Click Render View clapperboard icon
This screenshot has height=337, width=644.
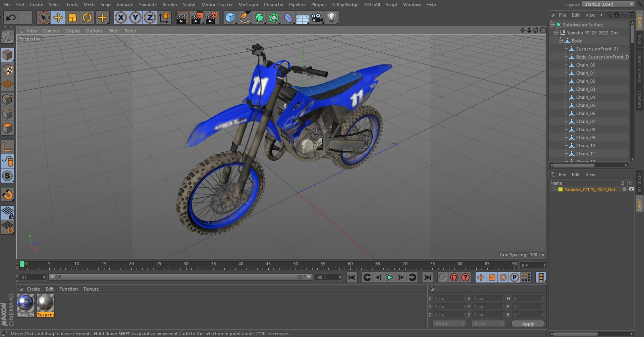(182, 17)
